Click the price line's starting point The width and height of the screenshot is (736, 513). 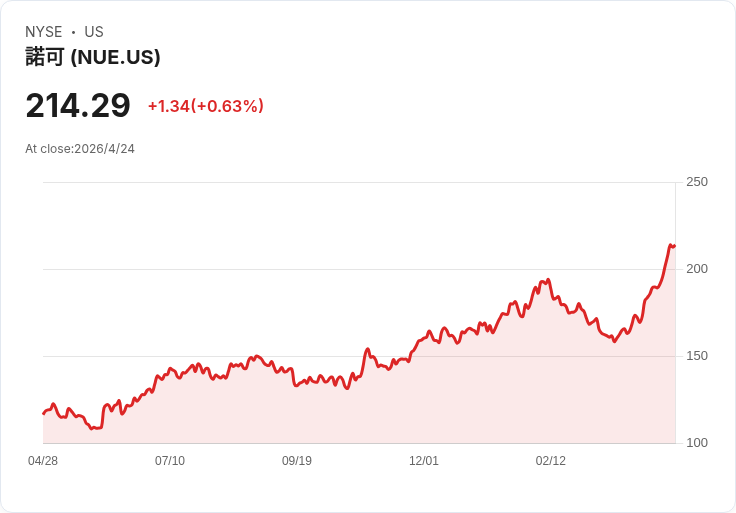click(43, 413)
